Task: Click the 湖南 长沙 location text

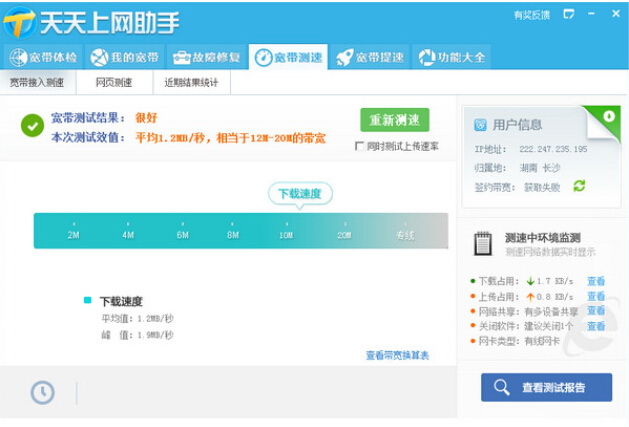Action: [540, 168]
